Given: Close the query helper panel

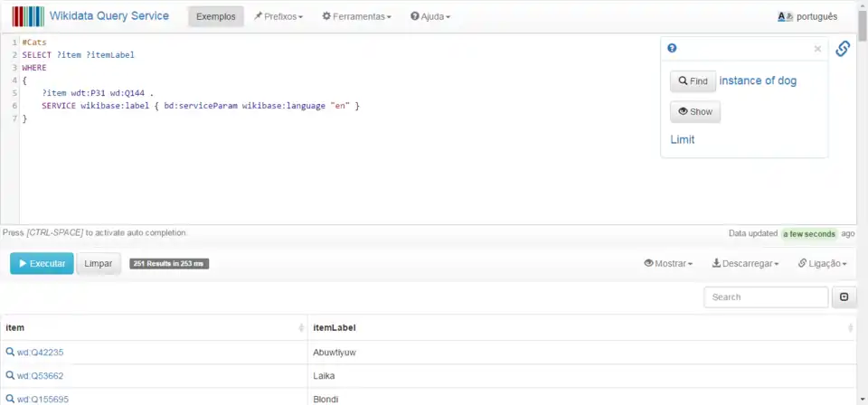Looking at the screenshot, I should 817,49.
